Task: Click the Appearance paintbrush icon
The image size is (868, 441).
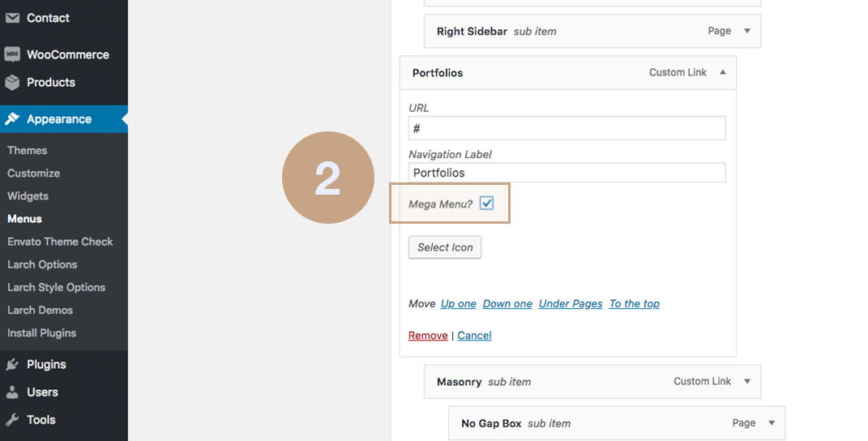Action: 12,118
